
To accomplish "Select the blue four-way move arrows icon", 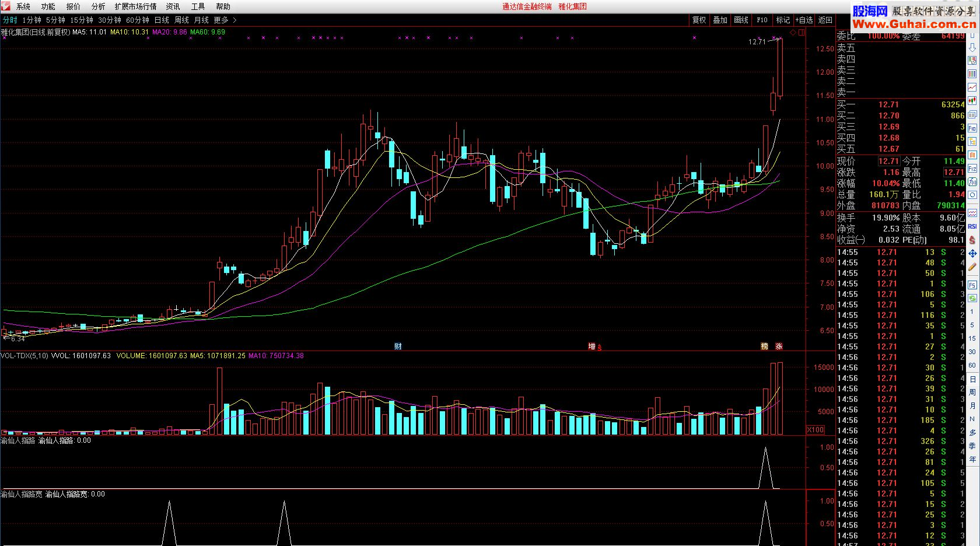I will [972, 254].
